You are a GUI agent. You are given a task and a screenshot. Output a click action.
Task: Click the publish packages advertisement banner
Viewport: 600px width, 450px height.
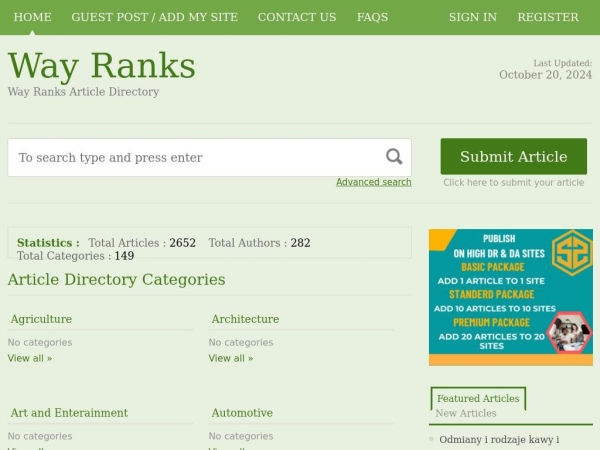[511, 297]
